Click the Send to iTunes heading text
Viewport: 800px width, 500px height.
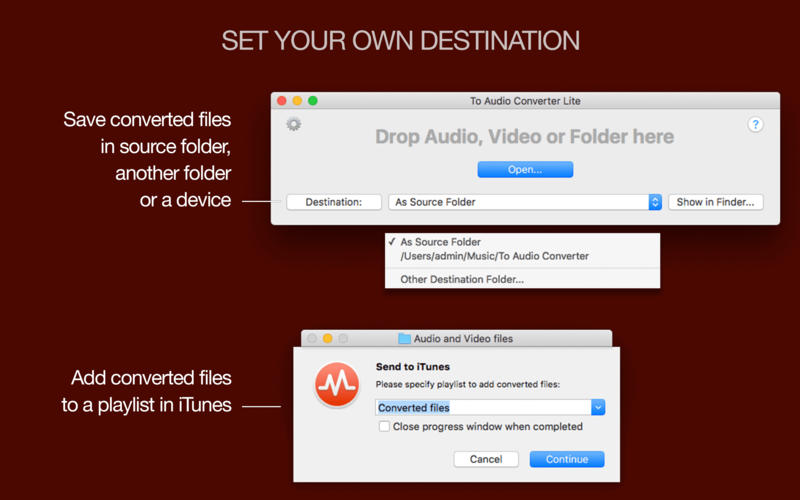pos(413,367)
